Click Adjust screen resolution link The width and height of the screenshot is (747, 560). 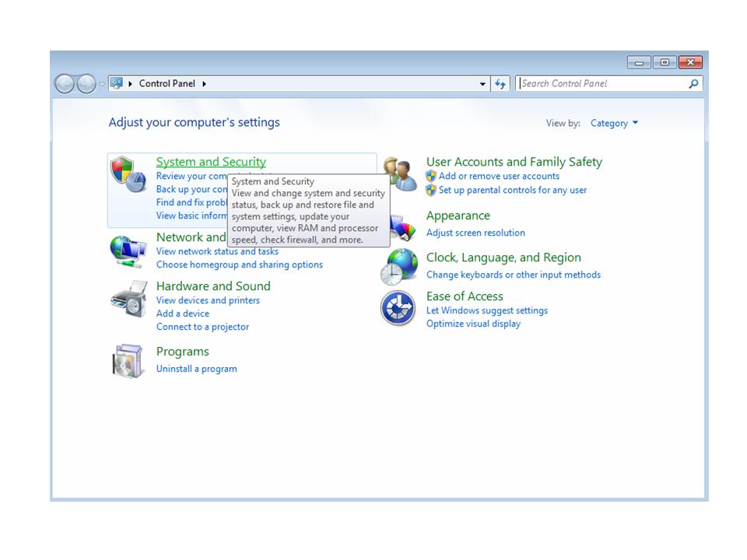click(475, 233)
